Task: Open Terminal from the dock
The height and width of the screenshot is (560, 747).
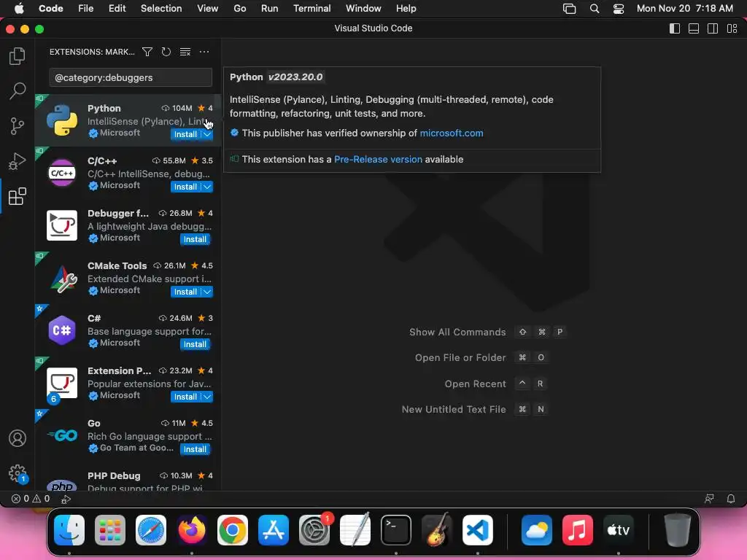Action: (x=396, y=529)
